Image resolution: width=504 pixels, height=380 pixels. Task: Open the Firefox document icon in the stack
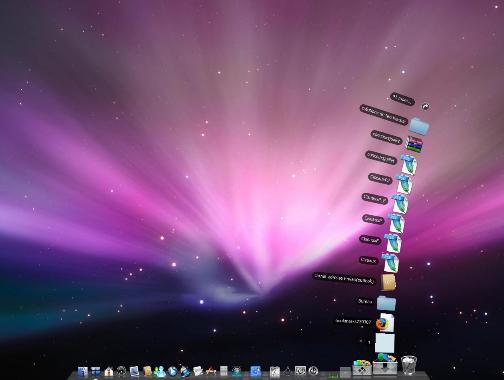point(385,323)
